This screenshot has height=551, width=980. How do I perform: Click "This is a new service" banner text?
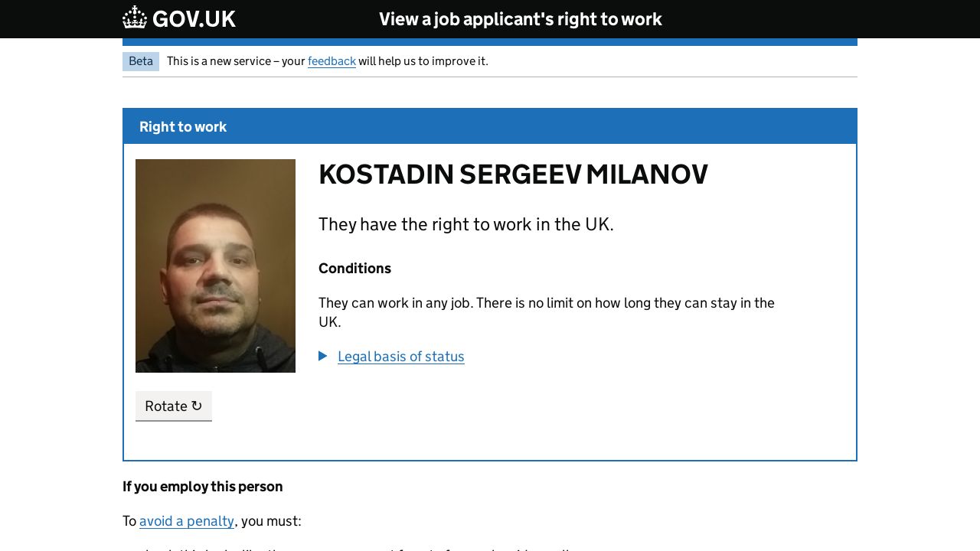235,61
